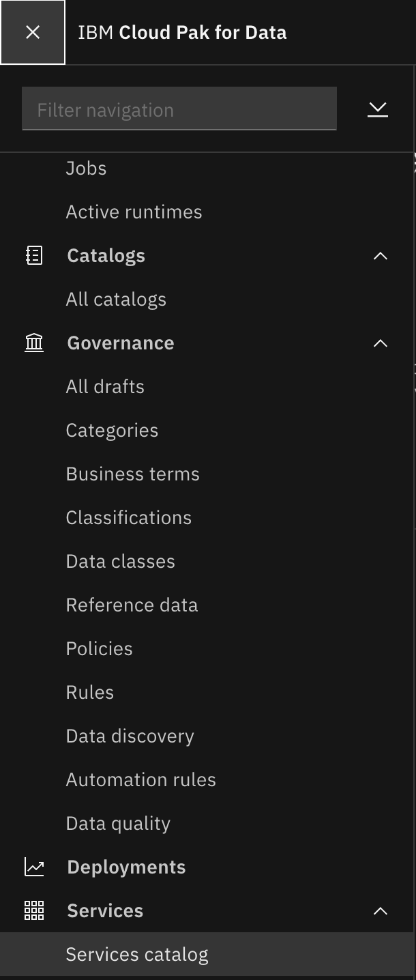Close the navigation menu with X icon
The image size is (416, 980).
click(x=33, y=32)
